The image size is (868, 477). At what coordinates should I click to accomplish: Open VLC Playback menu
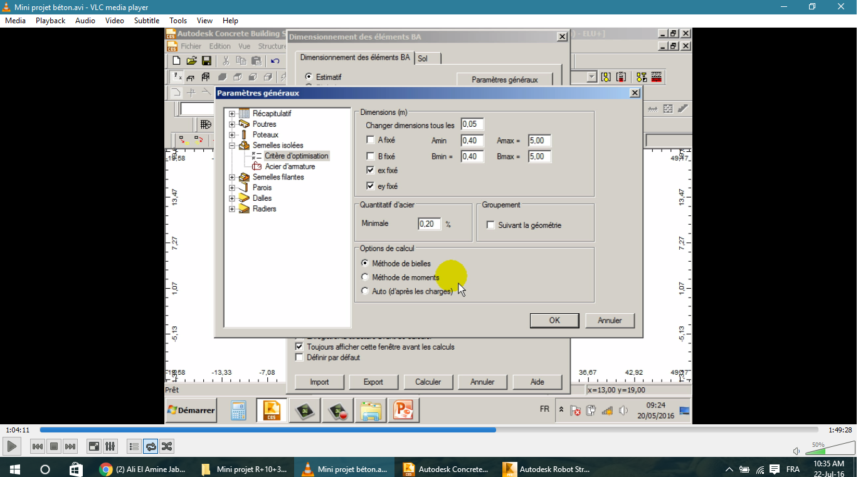[50, 21]
